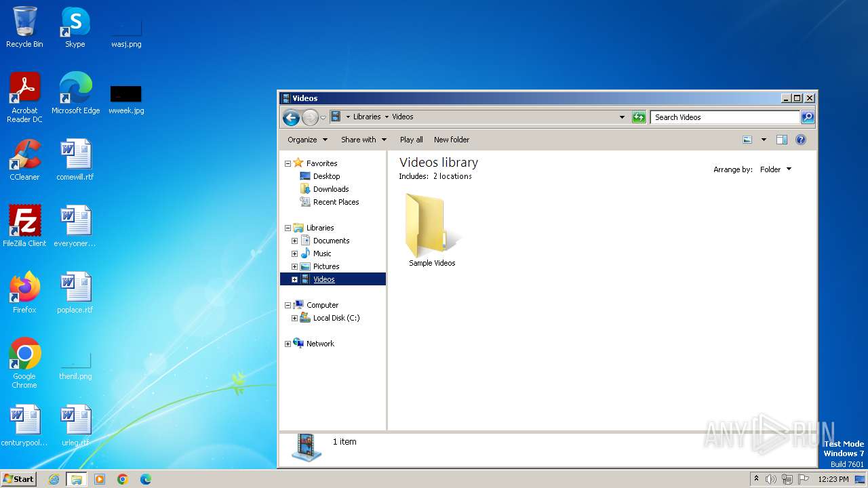Create a New folder
The image size is (868, 488).
[452, 140]
